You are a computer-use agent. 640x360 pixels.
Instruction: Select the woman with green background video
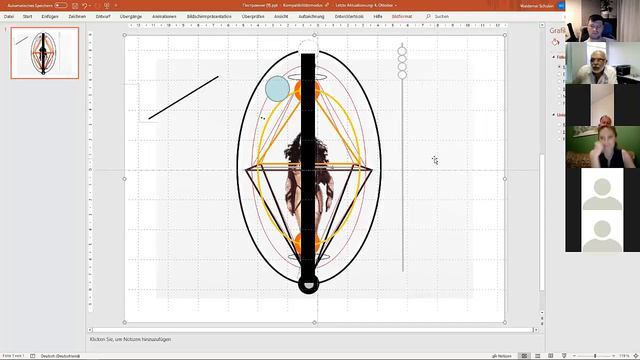[602, 147]
